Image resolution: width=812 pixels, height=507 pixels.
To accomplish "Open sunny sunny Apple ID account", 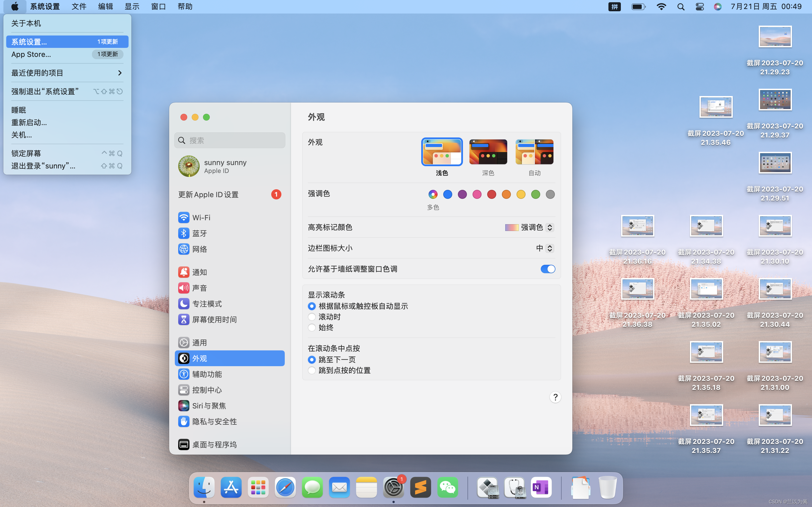I will click(225, 166).
